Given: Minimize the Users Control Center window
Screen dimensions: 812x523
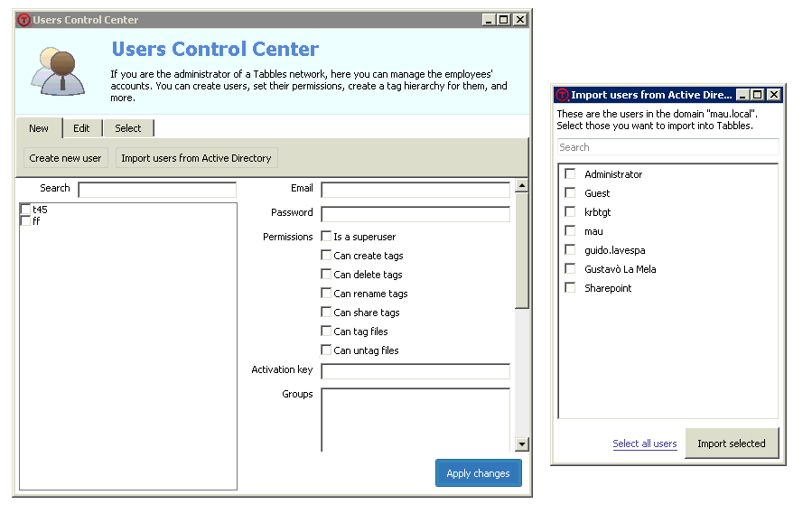Looking at the screenshot, I should 489,20.
